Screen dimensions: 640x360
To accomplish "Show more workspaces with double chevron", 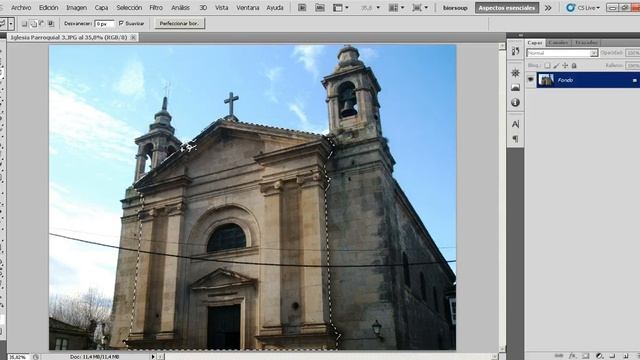I will 548,8.
